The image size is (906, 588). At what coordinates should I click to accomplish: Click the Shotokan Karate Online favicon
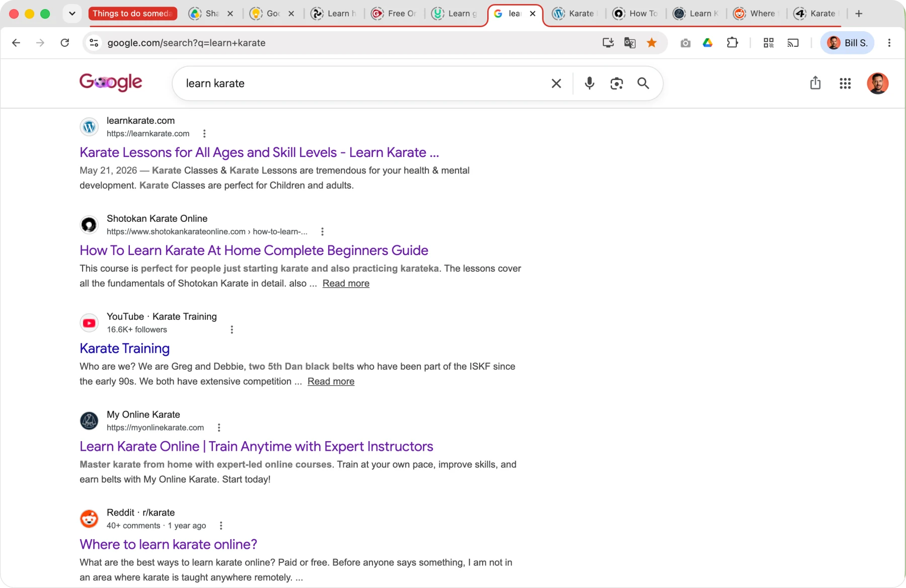(x=89, y=225)
